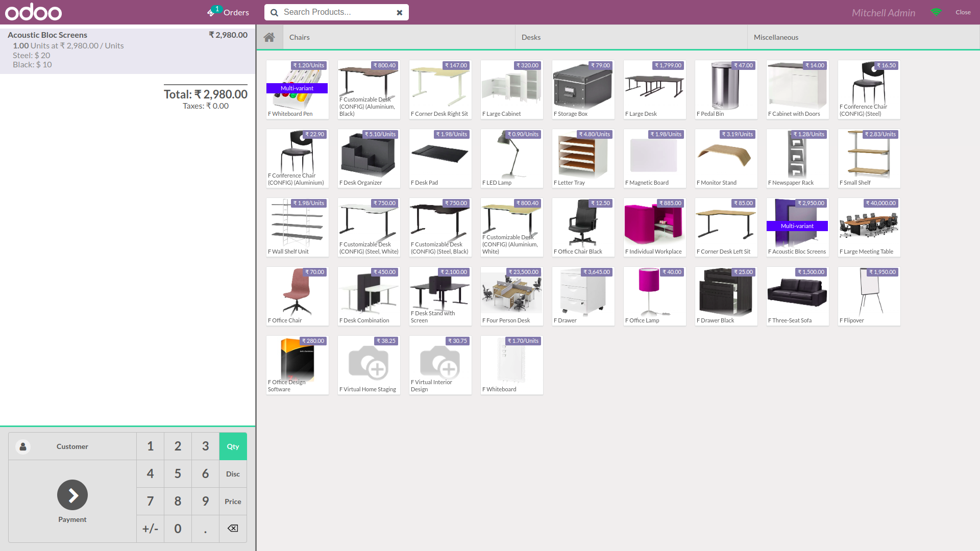Open the Chairs category tab
980x551 pixels.
(300, 37)
